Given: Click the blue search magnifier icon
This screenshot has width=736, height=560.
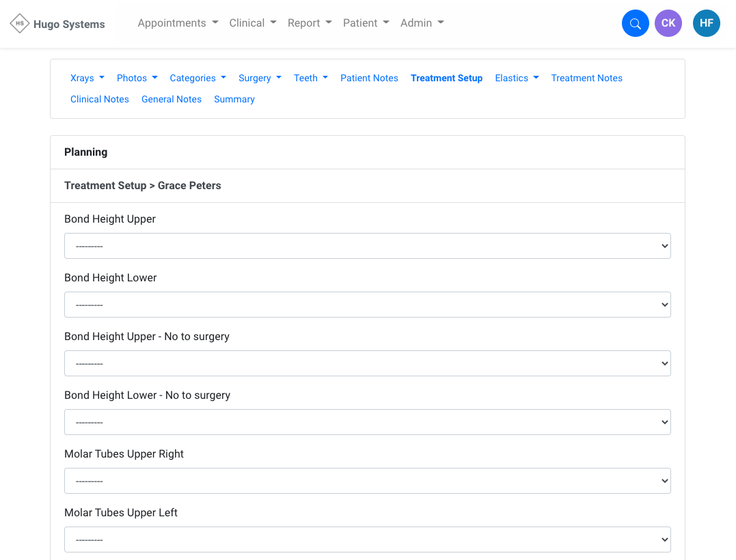Looking at the screenshot, I should pyautogui.click(x=635, y=23).
